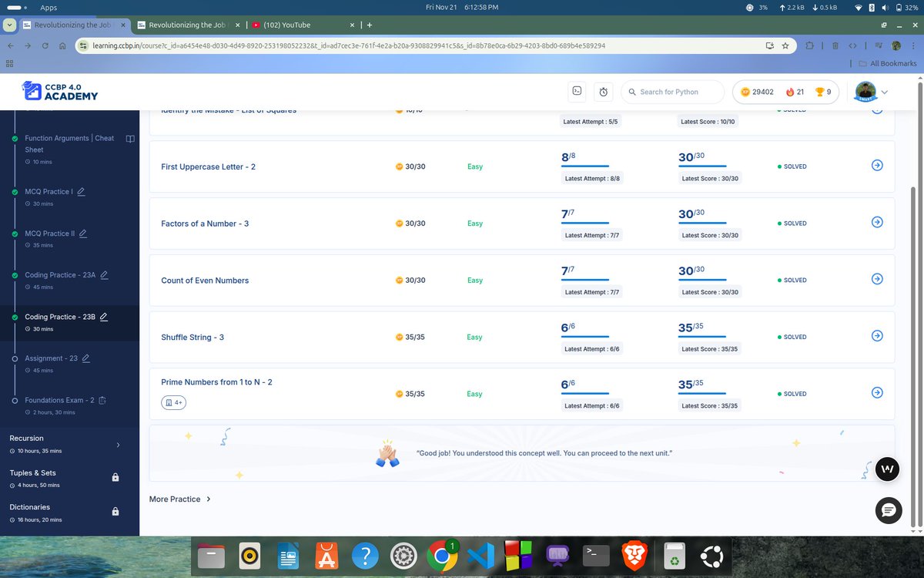Viewport: 924px width, 578px height.
Task: Open the chat support bubble icon
Action: coord(888,510)
